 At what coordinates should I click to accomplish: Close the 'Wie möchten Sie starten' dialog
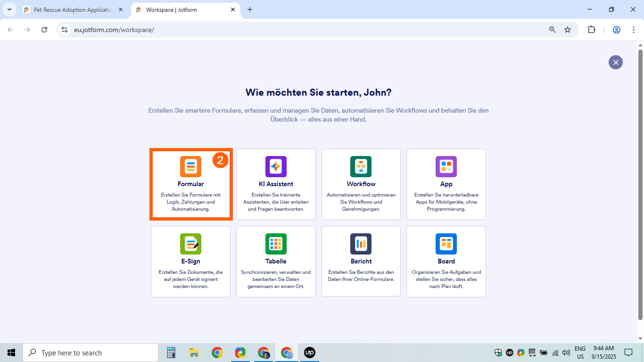tap(616, 62)
